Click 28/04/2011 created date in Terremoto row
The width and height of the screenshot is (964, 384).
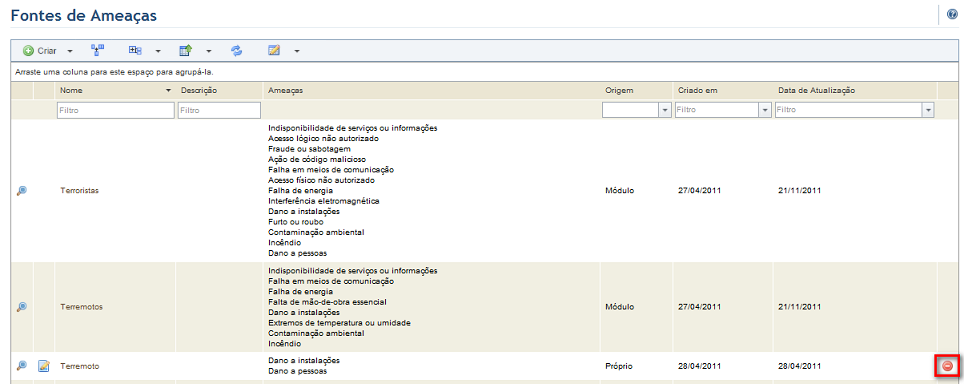point(699,366)
